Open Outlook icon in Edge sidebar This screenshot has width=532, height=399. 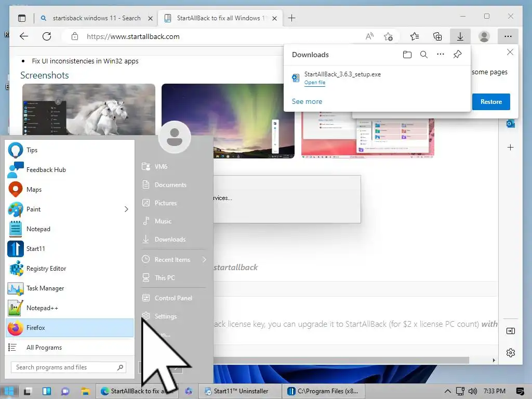(510, 124)
